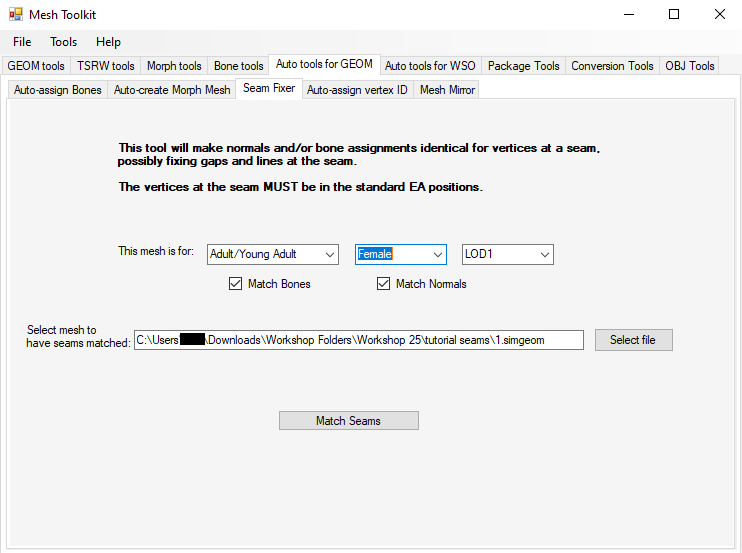Expand the Adult/Young Adult age dropdown

(x=273, y=255)
